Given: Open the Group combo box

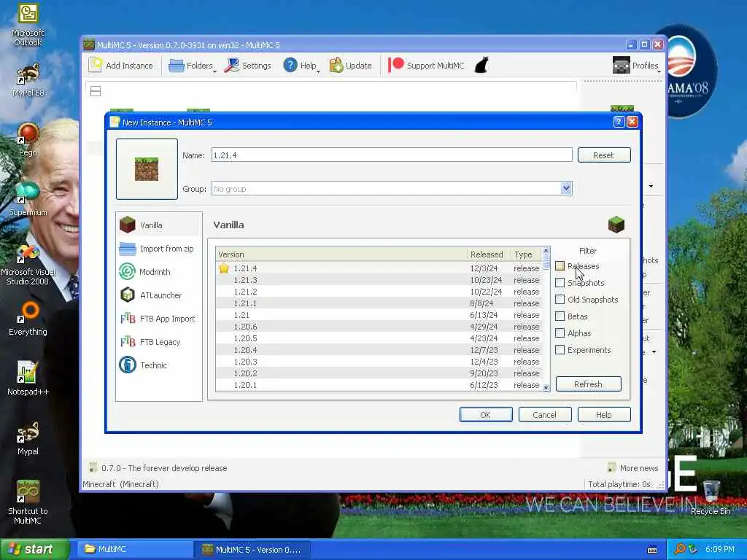Looking at the screenshot, I should click(x=392, y=189).
